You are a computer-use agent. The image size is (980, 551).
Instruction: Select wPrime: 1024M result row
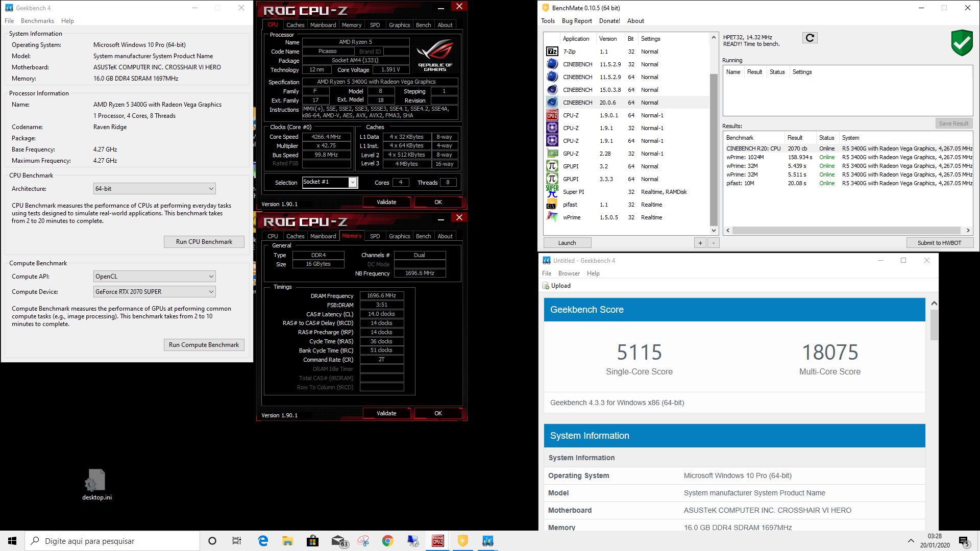[x=848, y=157]
